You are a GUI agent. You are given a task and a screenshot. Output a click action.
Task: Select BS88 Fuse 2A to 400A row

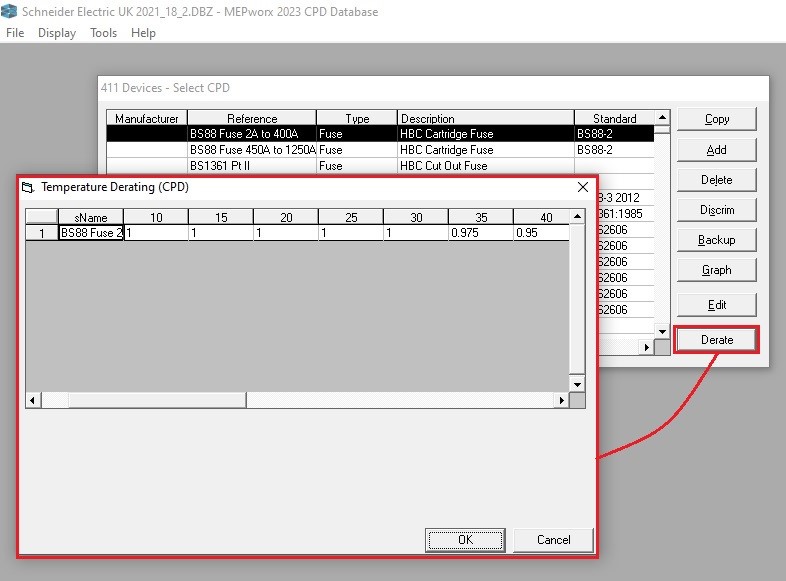380,134
